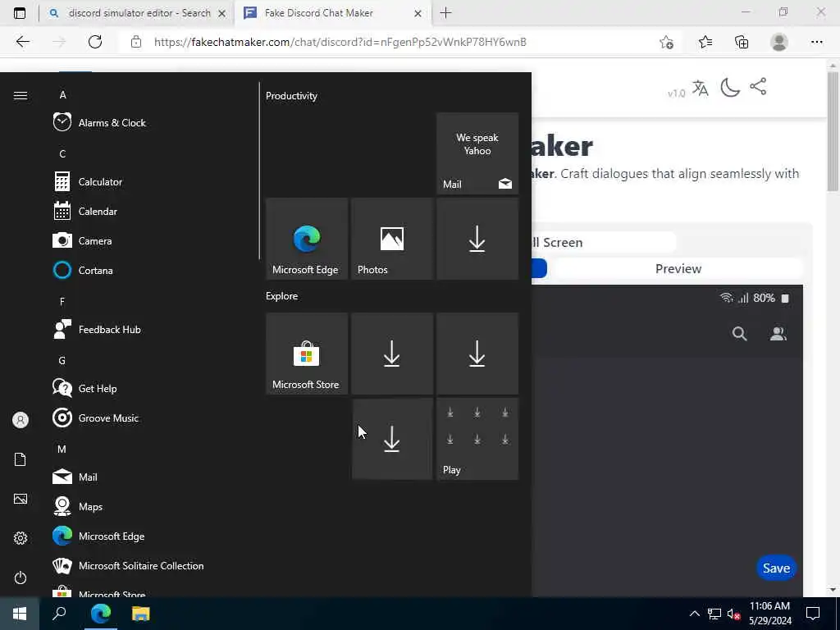This screenshot has width=840, height=630.
Task: Open the browser profile avatar
Action: [x=779, y=42]
